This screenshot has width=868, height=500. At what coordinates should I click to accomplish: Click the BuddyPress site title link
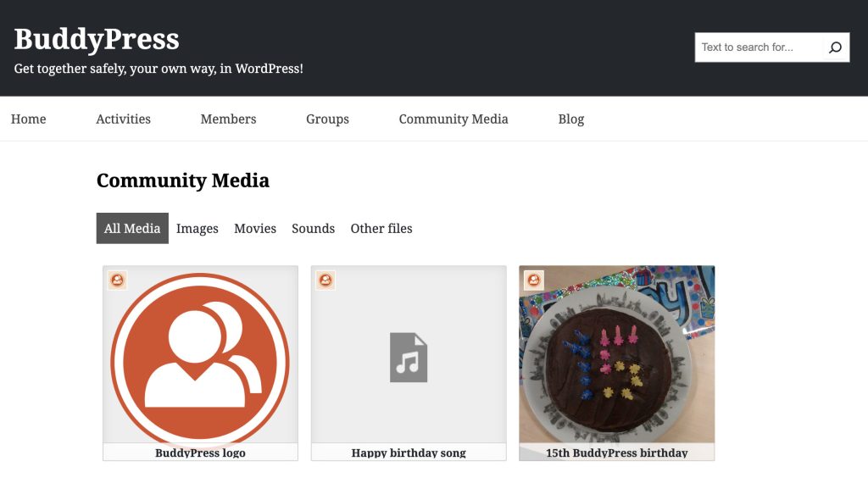click(97, 39)
